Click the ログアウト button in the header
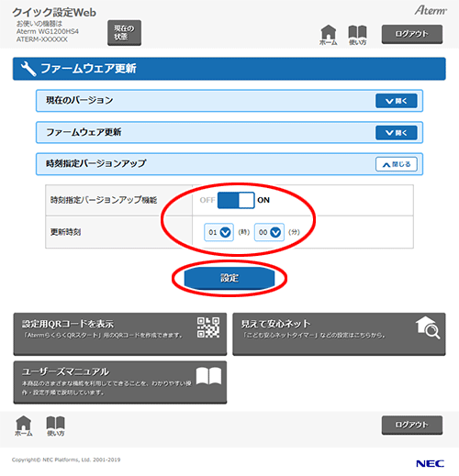The width and height of the screenshot is (459, 476). tap(412, 34)
